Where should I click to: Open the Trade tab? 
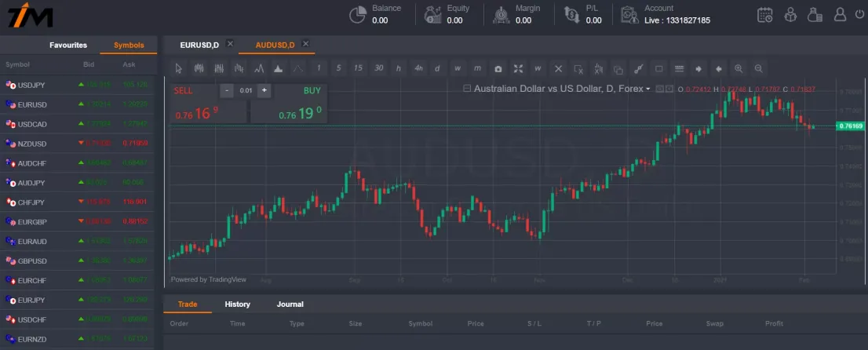188,304
